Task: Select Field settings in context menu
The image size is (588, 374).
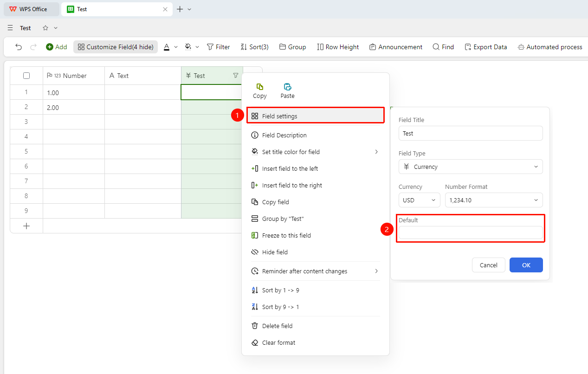Action: [316, 116]
